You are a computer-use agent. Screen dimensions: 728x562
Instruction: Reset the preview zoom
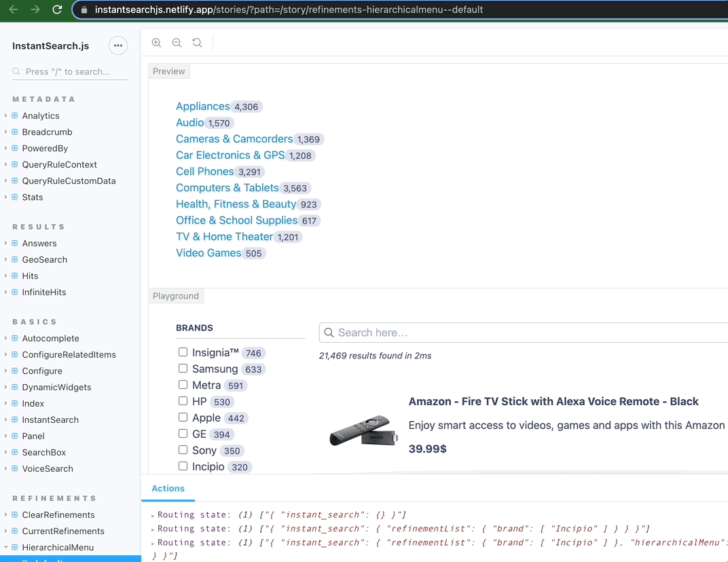click(198, 43)
